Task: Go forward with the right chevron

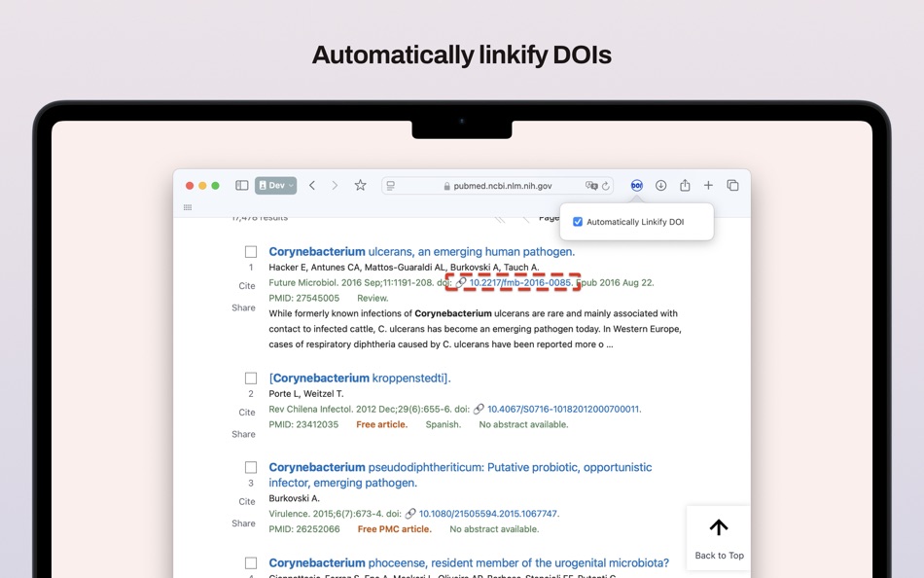Action: click(x=335, y=185)
